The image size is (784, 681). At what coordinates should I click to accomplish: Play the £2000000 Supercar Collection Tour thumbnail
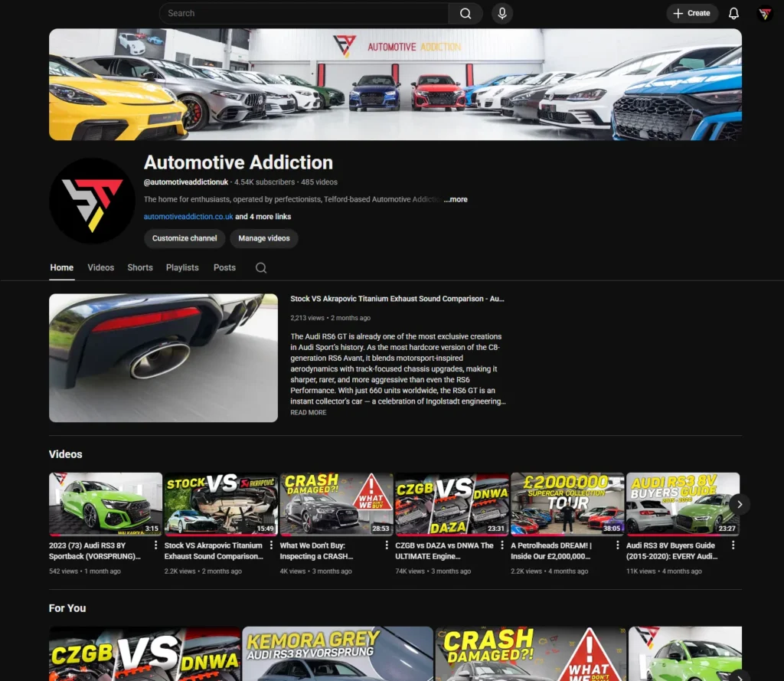click(567, 503)
